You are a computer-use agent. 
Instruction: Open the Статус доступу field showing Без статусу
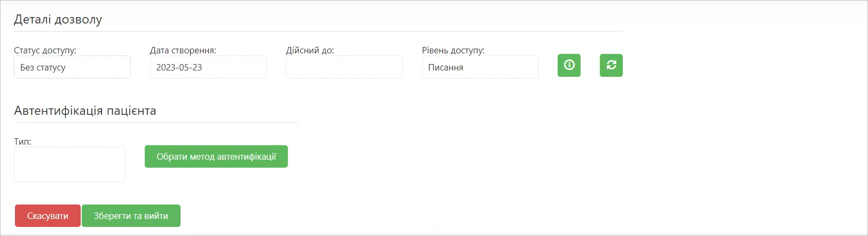coord(72,67)
